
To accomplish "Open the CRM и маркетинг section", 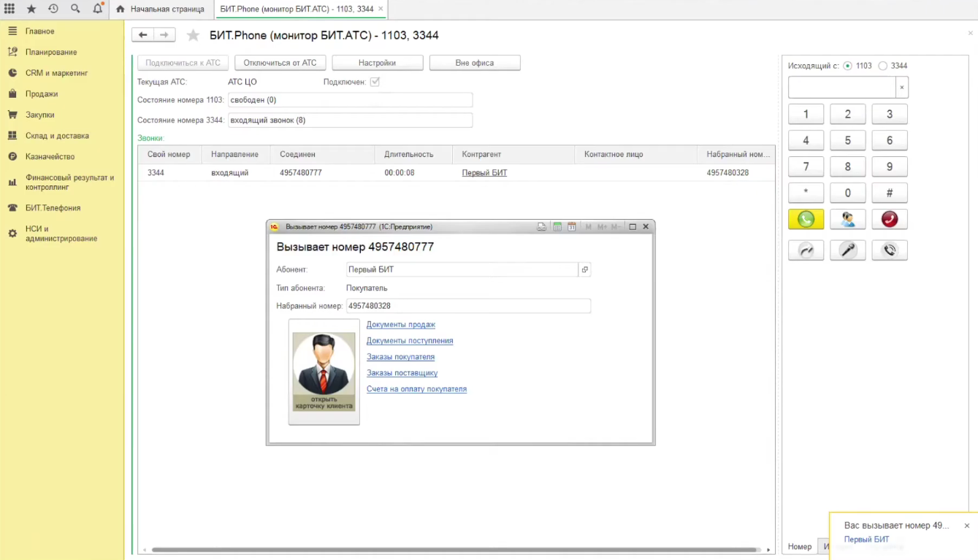I will [56, 73].
